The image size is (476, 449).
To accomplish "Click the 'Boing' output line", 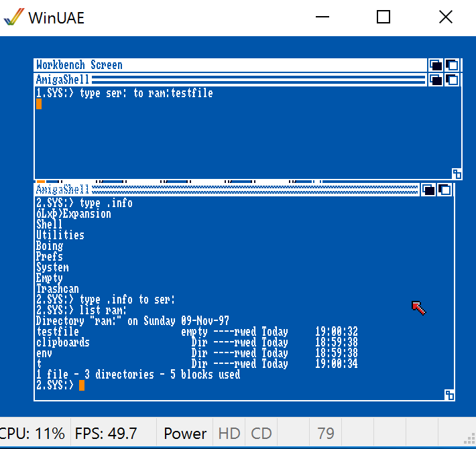I will [x=50, y=246].
